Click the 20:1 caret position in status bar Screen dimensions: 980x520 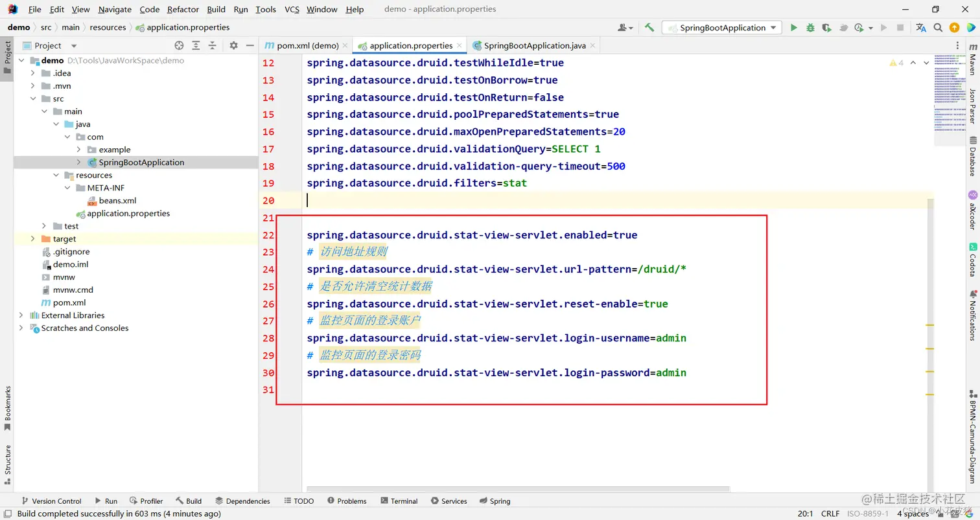pyautogui.click(x=805, y=514)
